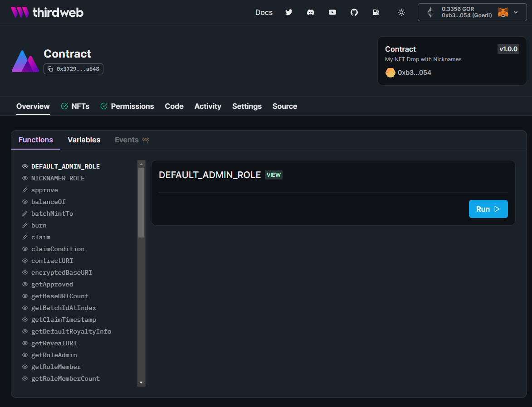Image resolution: width=532 pixels, height=407 pixels.
Task: Open the Twitter link in the header
Action: pos(289,12)
